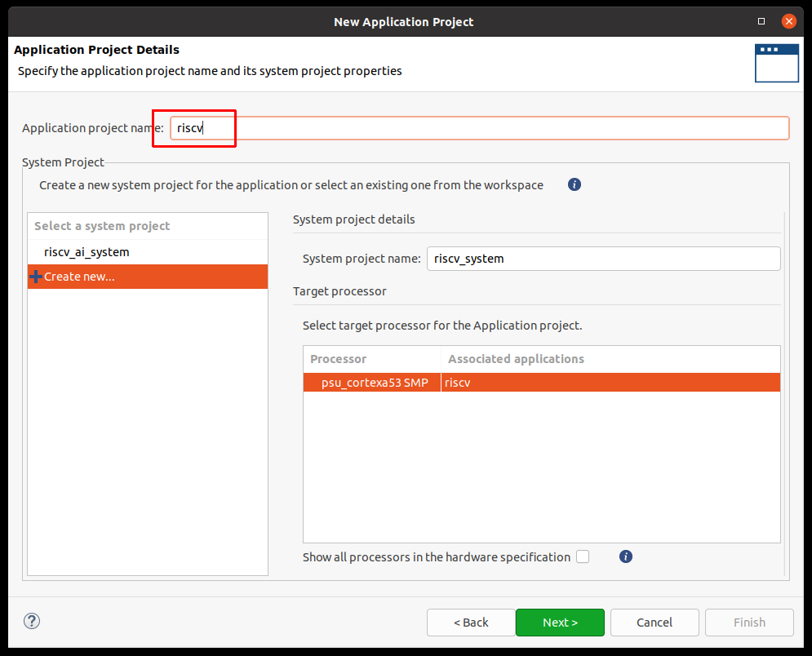
Task: Click the Finish button
Action: pos(749,623)
